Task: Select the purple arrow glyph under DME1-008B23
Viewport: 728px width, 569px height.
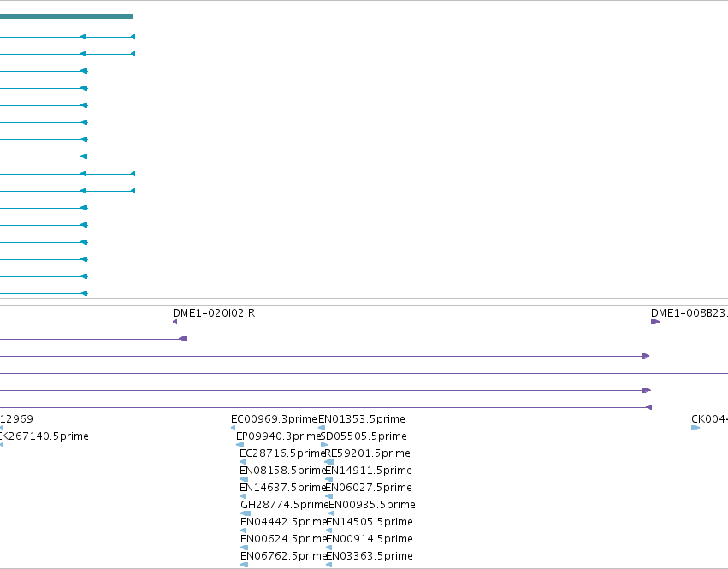Action: (655, 322)
